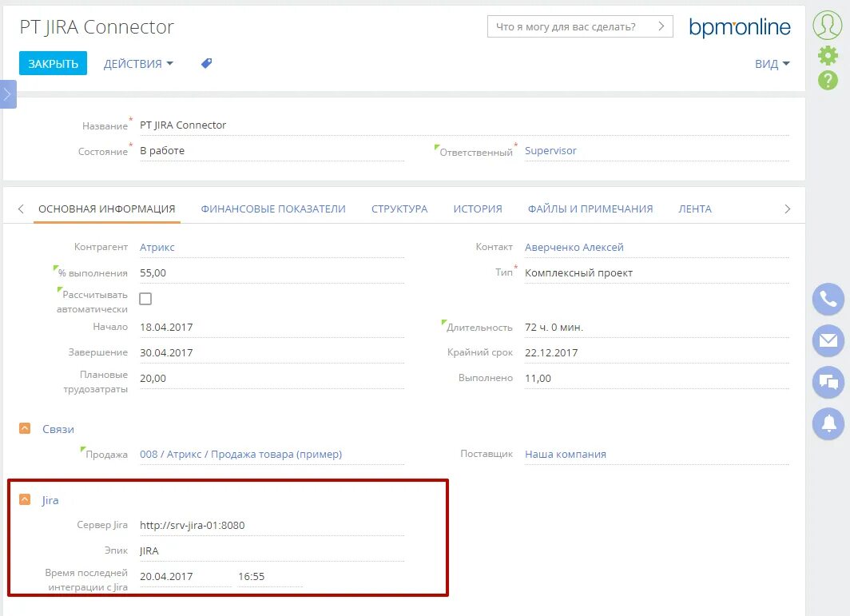Open the Состояние field value
Screen dimensions: 850x616
272,151
